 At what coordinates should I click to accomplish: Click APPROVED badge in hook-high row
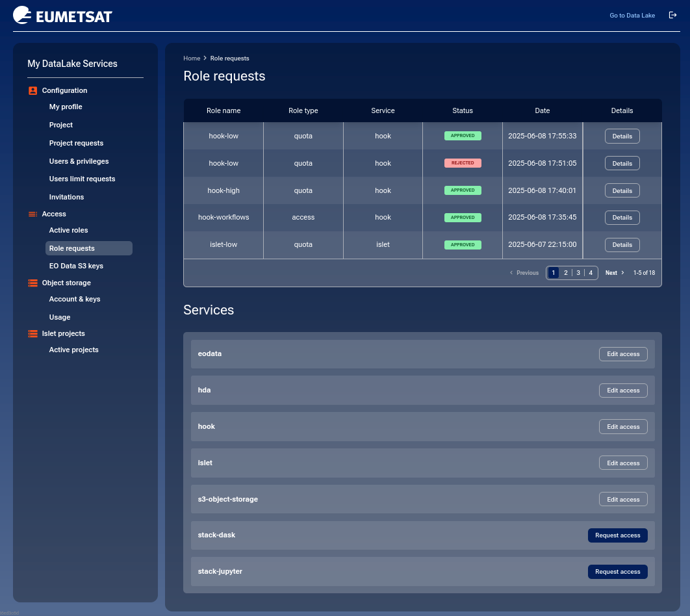point(463,190)
